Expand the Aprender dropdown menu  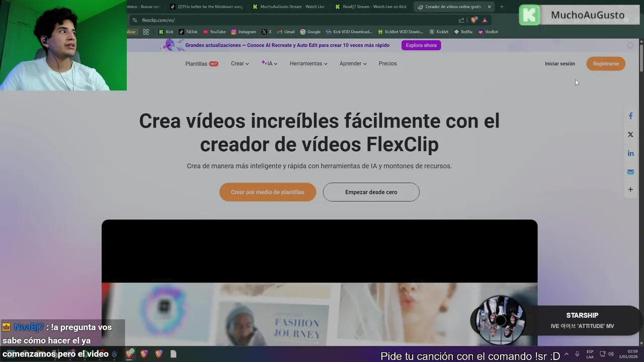tap(353, 64)
